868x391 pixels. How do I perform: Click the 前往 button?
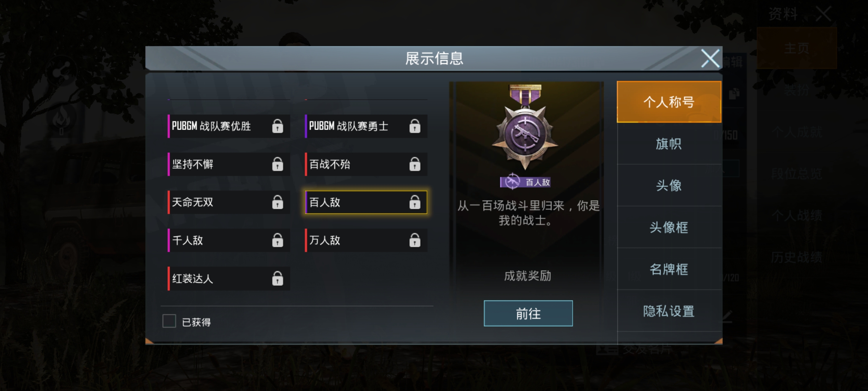[528, 314]
